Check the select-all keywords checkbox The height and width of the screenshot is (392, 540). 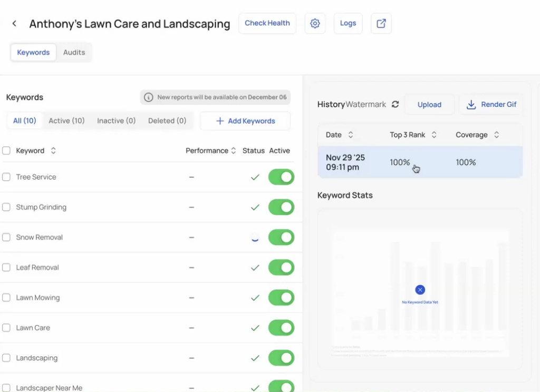pyautogui.click(x=6, y=151)
